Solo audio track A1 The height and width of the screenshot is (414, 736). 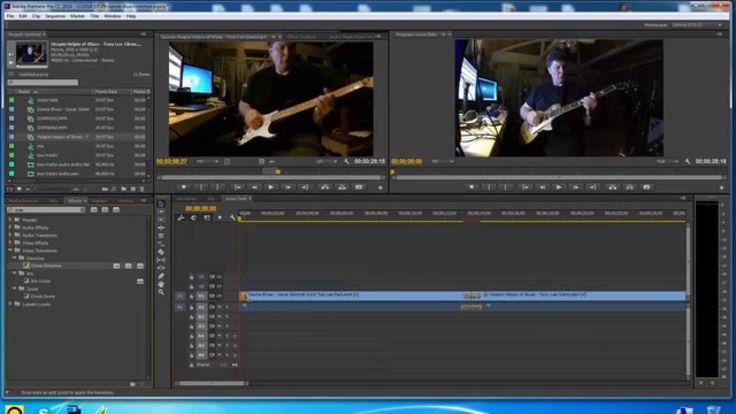[227, 307]
